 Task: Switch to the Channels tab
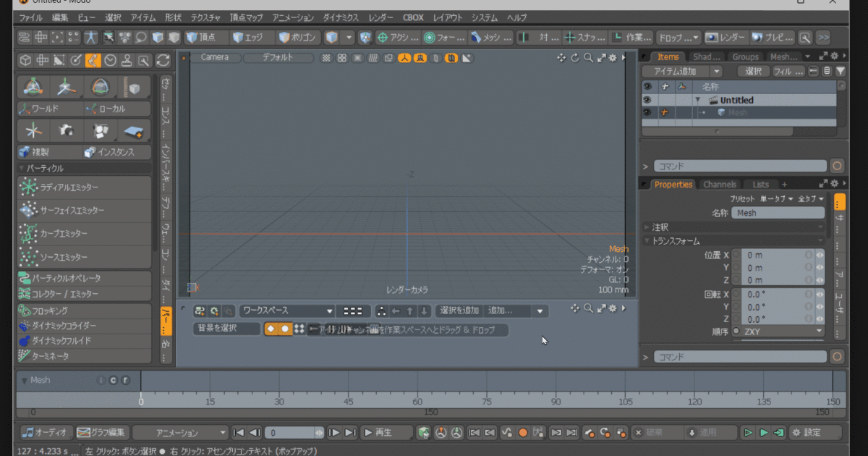(x=719, y=185)
